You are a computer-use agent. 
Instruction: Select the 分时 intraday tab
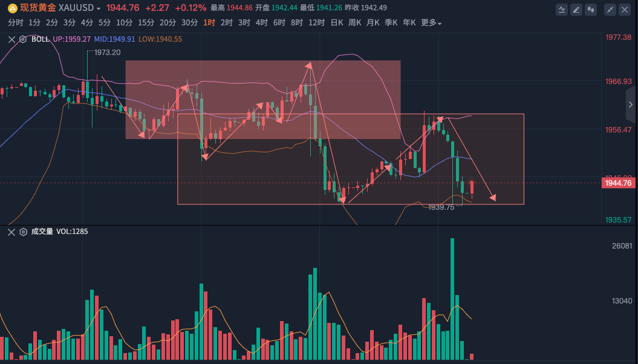[x=16, y=23]
